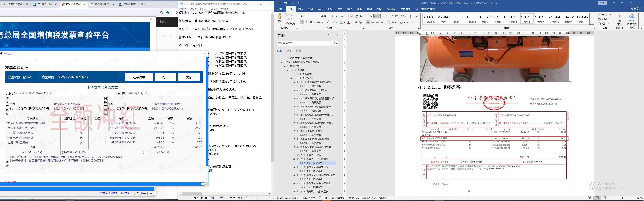Open the Review (审阅) ribbon tab
Image resolution: width=644 pixels, height=201 pixels.
pos(360,9)
